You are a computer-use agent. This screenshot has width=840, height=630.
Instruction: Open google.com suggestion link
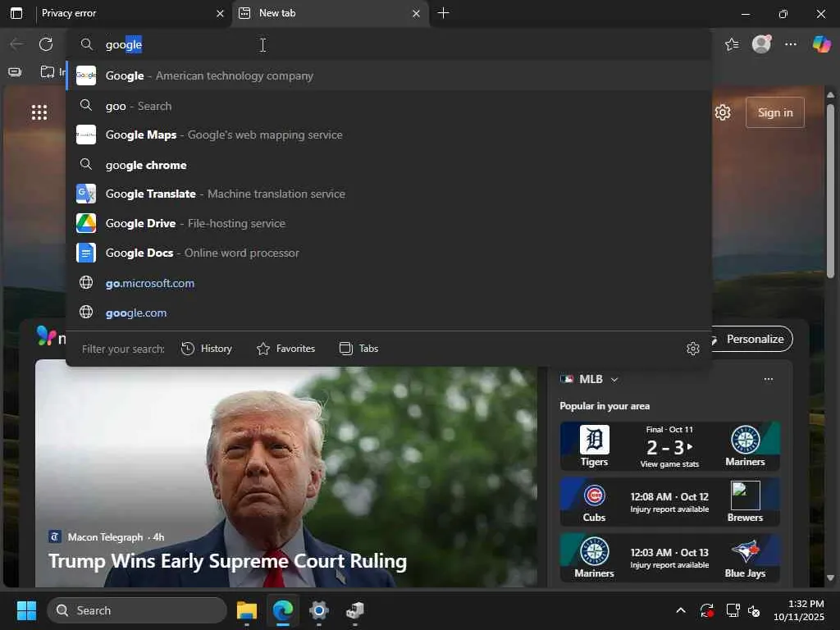tap(388, 313)
